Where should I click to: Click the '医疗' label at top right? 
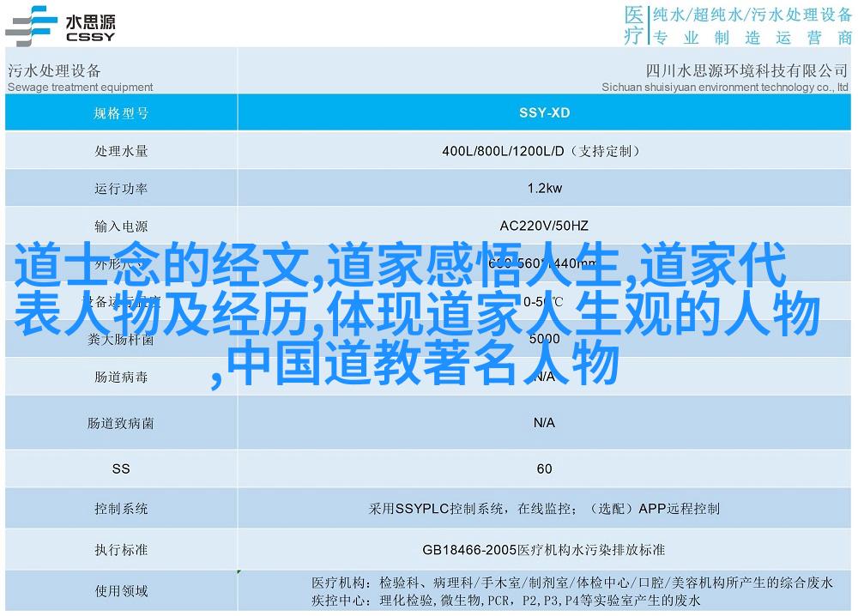click(634, 25)
